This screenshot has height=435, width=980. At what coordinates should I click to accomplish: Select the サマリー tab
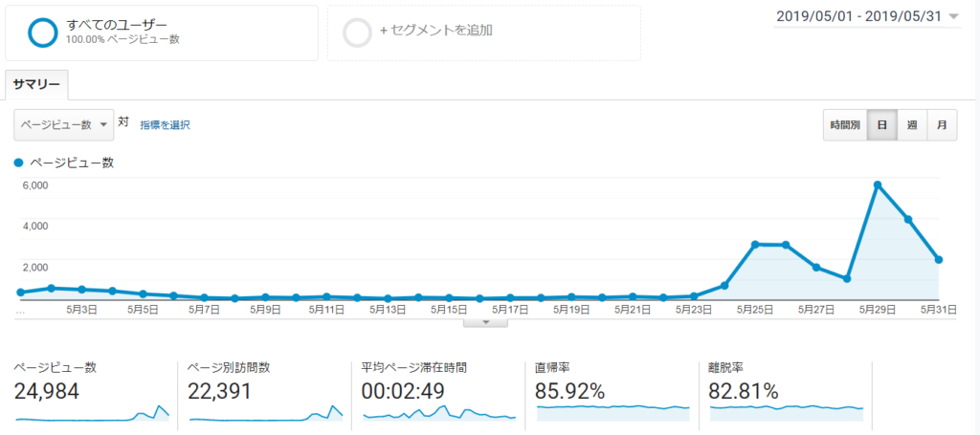click(x=36, y=85)
